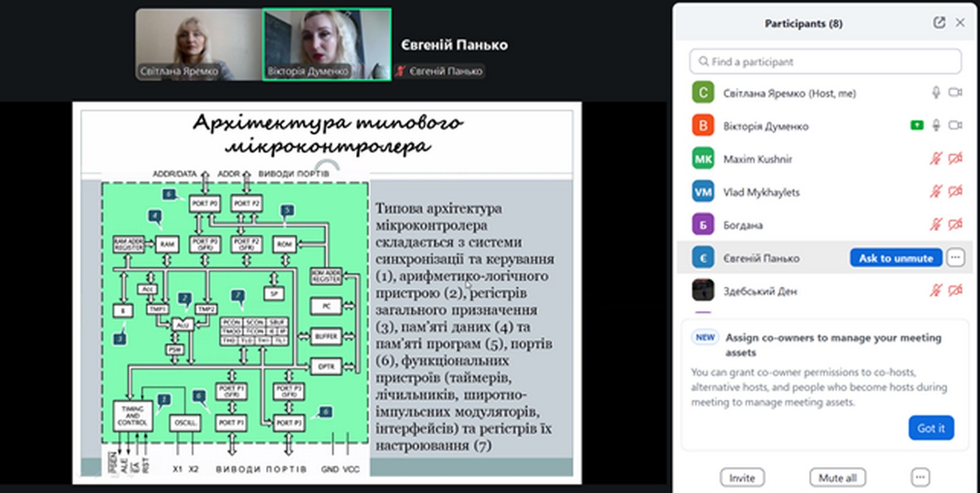Click the green screen-share icon for Вікторія Думенко
The width and height of the screenshot is (980, 493).
coord(917,126)
